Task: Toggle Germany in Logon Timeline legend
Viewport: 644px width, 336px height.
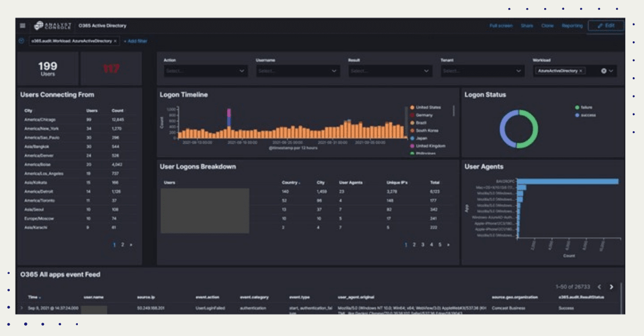Action: click(x=422, y=115)
